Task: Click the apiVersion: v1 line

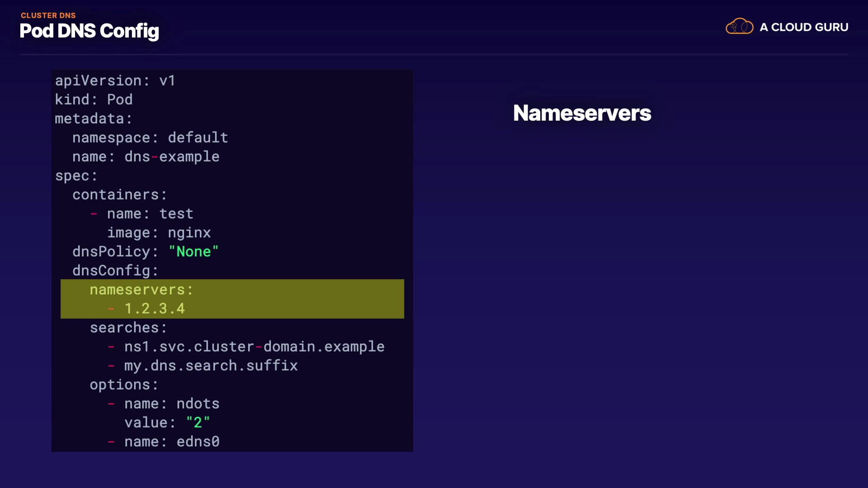Action: [115, 80]
